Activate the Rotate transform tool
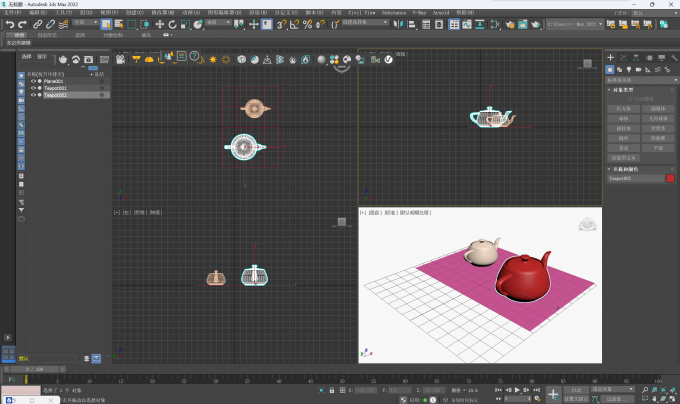 (171, 23)
